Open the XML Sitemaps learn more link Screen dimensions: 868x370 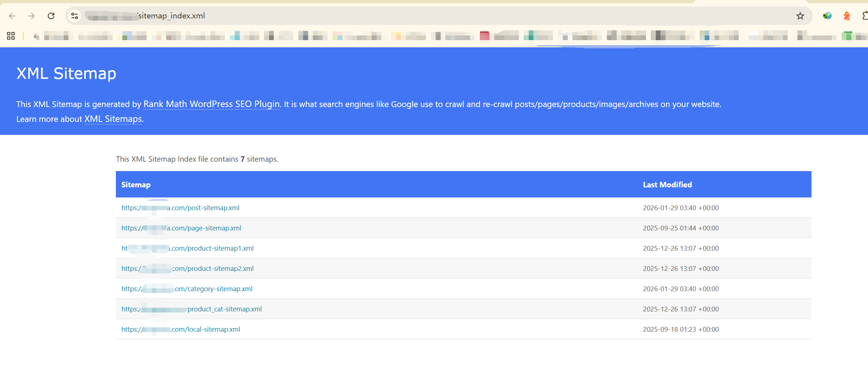(x=113, y=119)
